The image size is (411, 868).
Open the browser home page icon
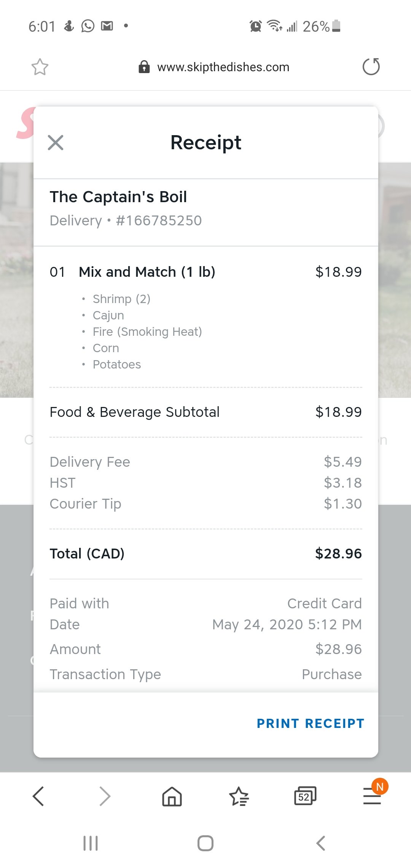click(172, 796)
